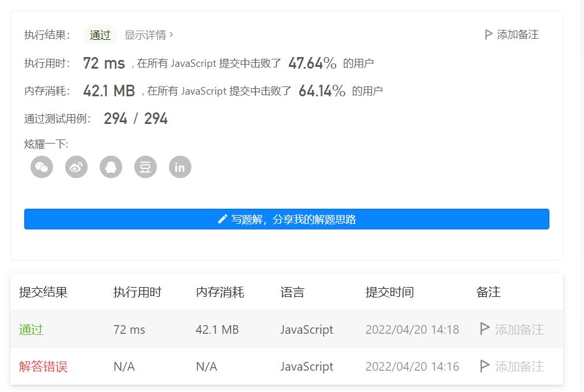Image resolution: width=584 pixels, height=392 pixels.
Task: Share result on Douban
Action: click(x=145, y=167)
